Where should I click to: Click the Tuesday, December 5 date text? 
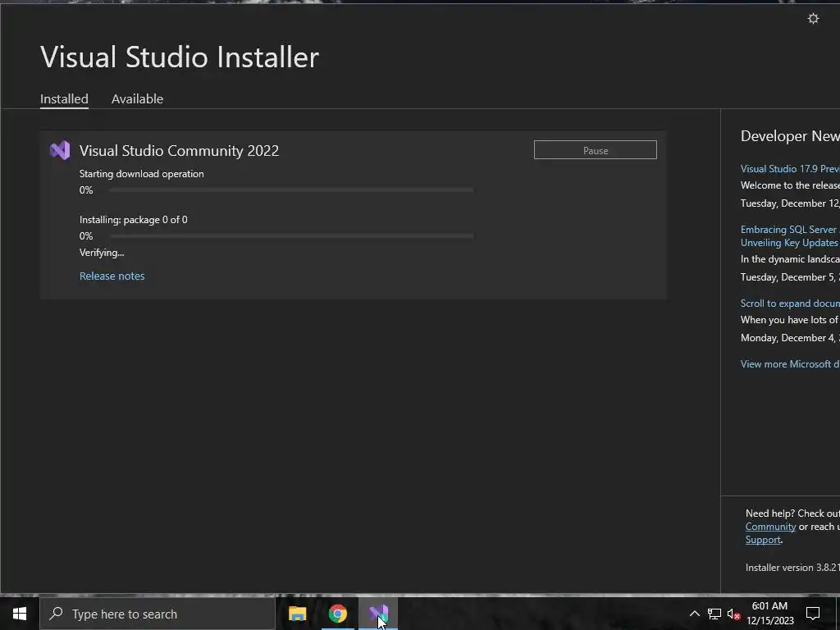coord(790,277)
